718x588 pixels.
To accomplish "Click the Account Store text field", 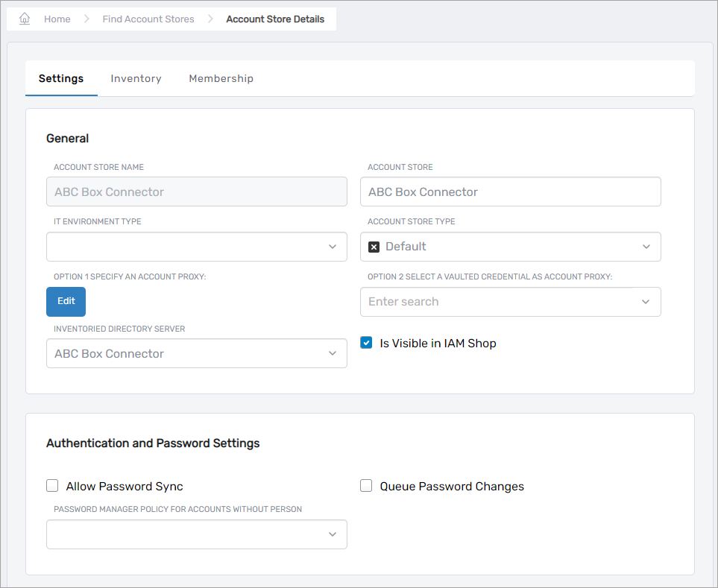I will click(x=510, y=192).
